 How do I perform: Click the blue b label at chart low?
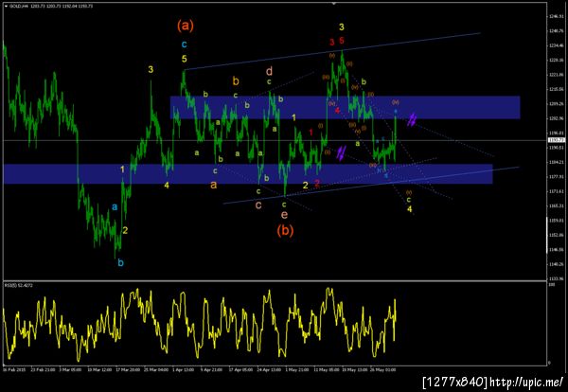tap(120, 263)
